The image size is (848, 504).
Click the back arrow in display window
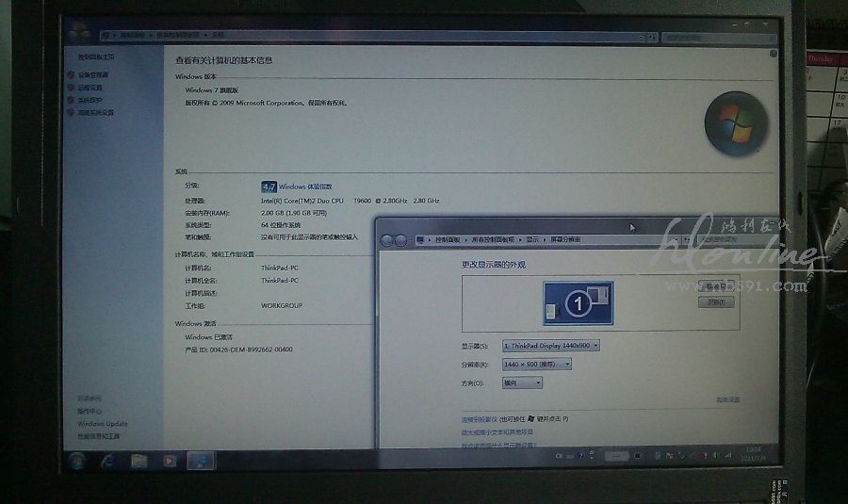click(x=388, y=241)
